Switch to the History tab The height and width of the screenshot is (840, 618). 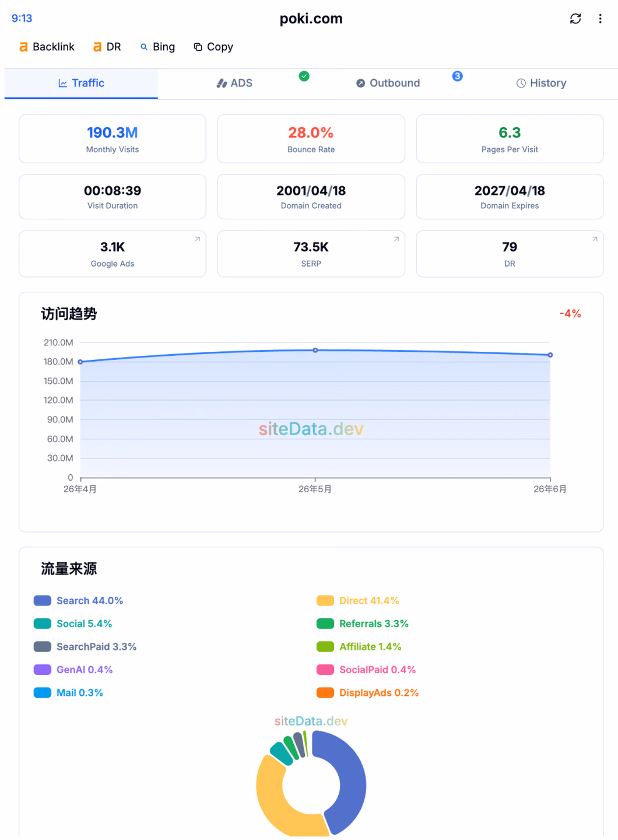coord(541,83)
